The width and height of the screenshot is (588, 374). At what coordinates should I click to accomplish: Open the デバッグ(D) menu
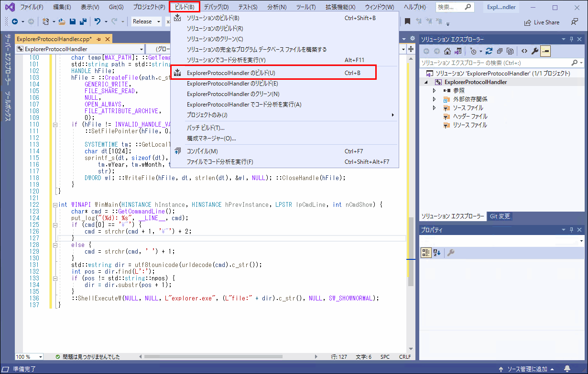pos(216,7)
